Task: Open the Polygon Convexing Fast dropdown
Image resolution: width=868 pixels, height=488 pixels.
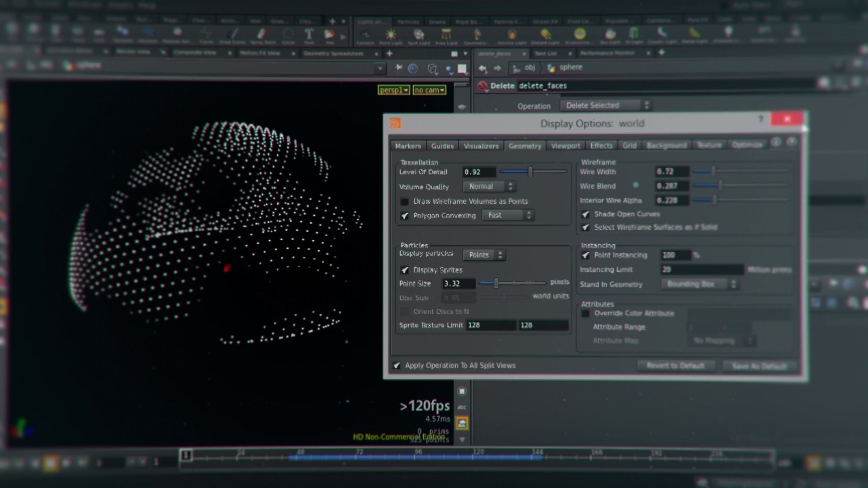Action: [508, 215]
